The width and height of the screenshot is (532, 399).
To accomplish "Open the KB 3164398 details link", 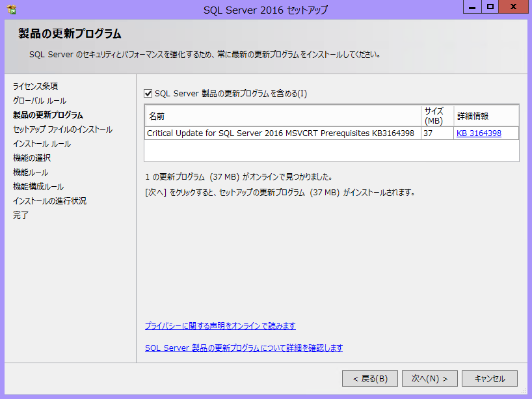I will click(x=478, y=133).
